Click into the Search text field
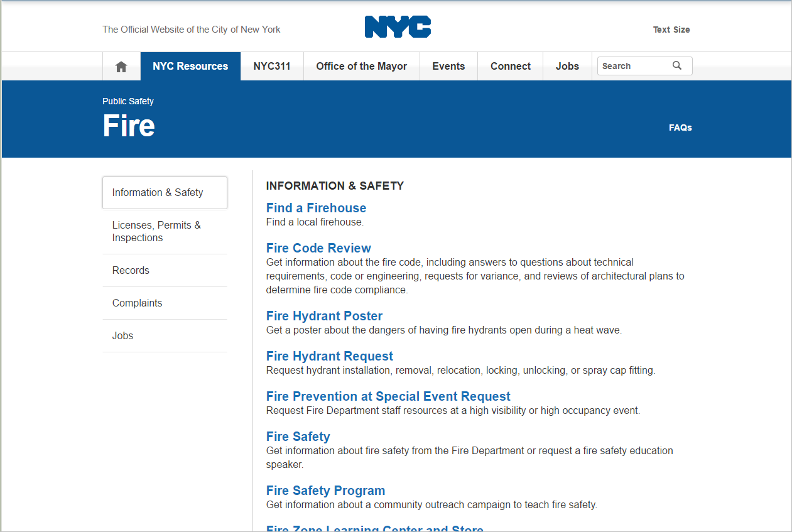This screenshot has height=532, width=792. [x=633, y=66]
